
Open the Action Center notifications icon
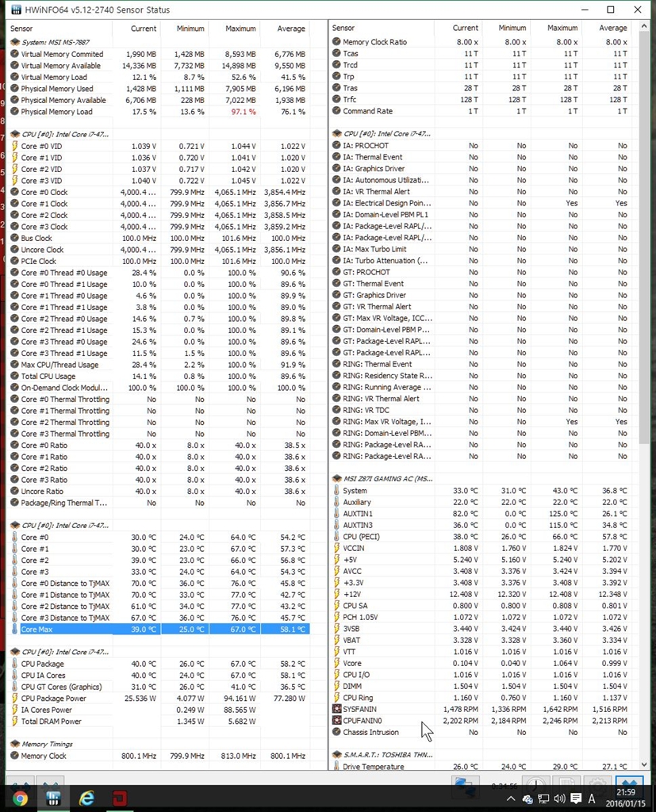(x=576, y=799)
